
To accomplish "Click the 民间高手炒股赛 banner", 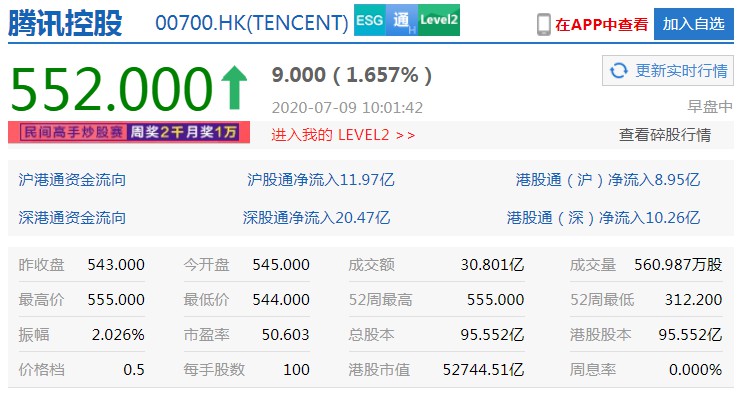I will click(129, 132).
